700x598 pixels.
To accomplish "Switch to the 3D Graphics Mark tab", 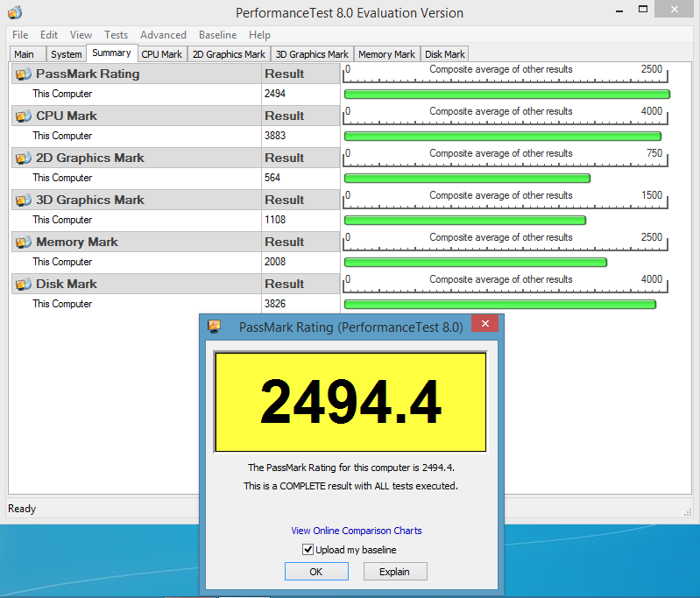I will (312, 54).
